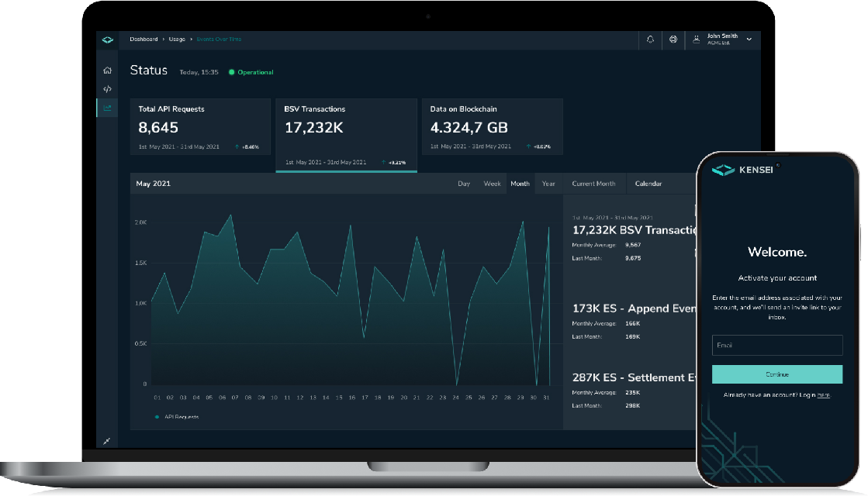Image resolution: width=868 pixels, height=496 pixels.
Task: Switch chart range to Year
Action: pyautogui.click(x=548, y=184)
